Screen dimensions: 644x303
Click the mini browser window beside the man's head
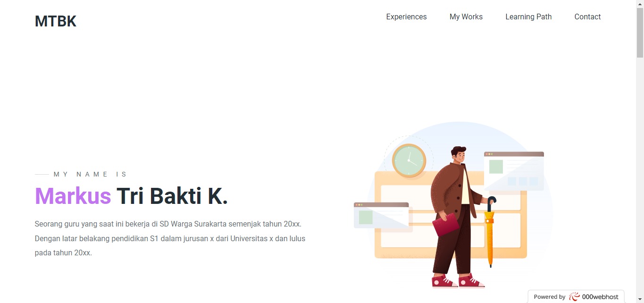pos(514,171)
